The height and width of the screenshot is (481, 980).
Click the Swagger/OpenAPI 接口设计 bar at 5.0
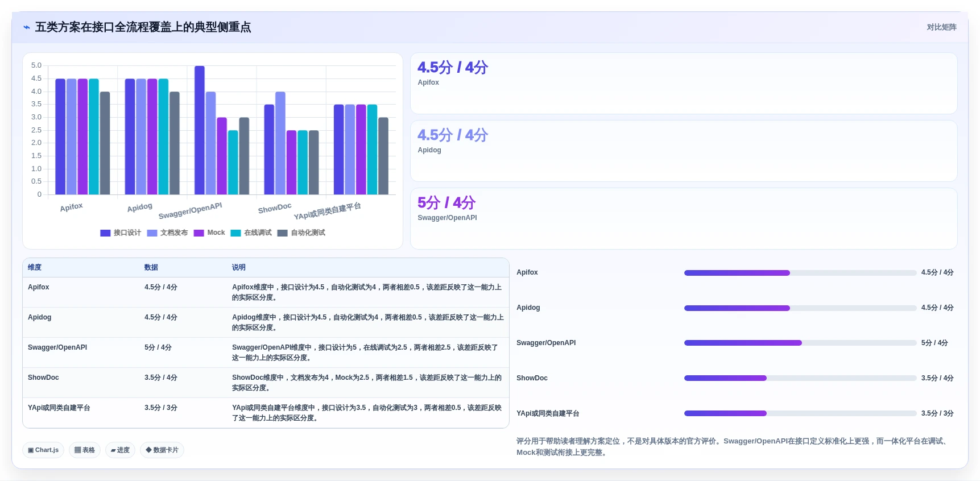(200, 130)
